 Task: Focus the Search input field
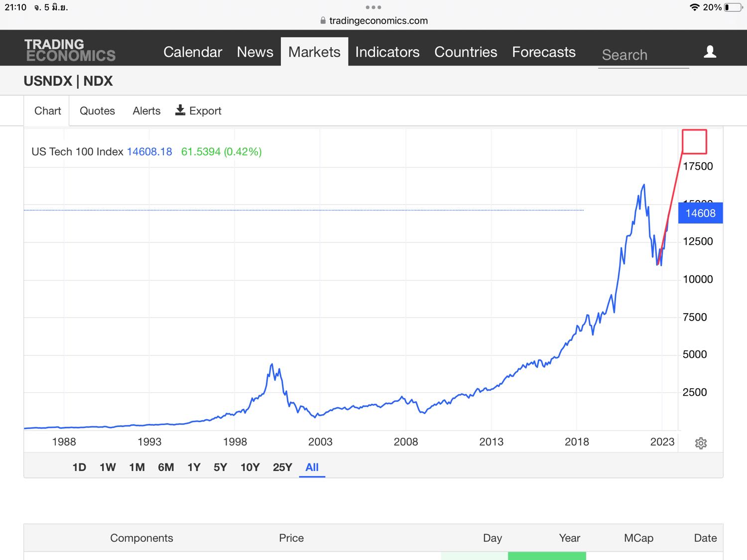[x=643, y=55]
